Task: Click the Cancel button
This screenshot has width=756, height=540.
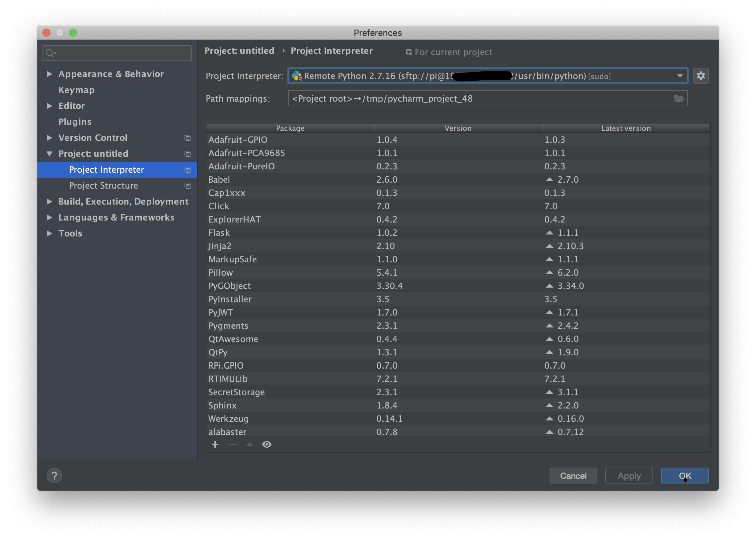Action: [573, 476]
